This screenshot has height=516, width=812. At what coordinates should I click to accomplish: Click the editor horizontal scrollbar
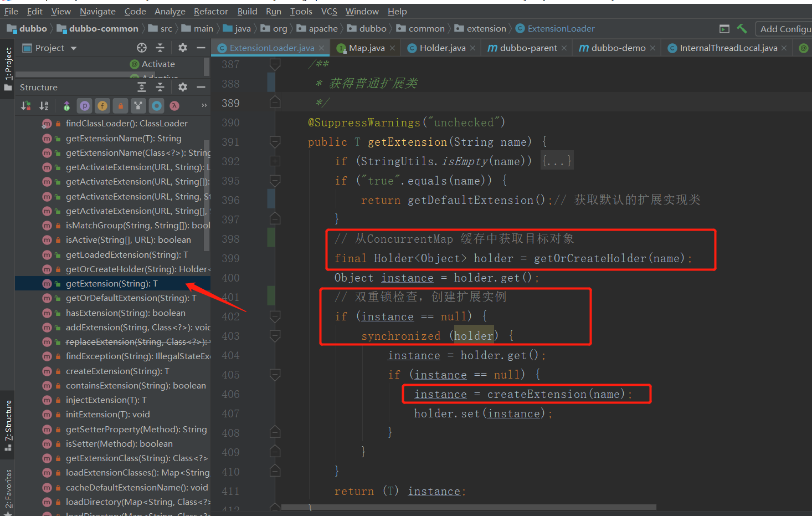click(469, 507)
